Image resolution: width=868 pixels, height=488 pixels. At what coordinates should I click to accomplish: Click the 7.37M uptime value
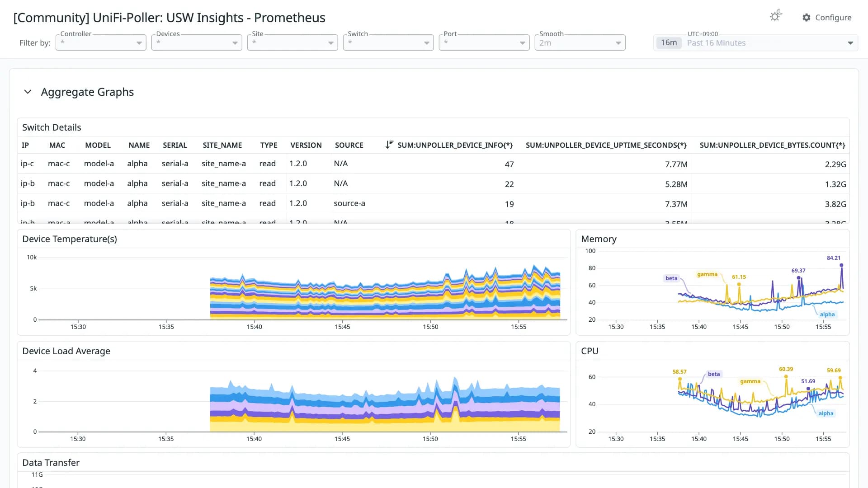676,204
